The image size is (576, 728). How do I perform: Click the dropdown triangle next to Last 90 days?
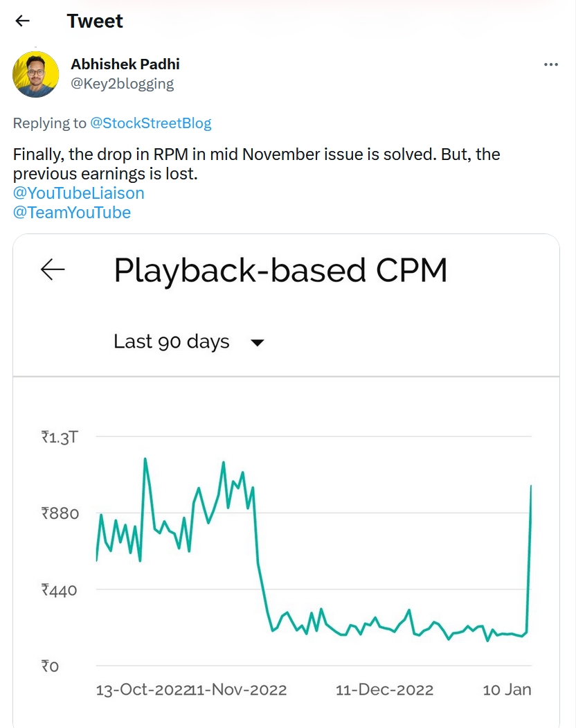[257, 343]
